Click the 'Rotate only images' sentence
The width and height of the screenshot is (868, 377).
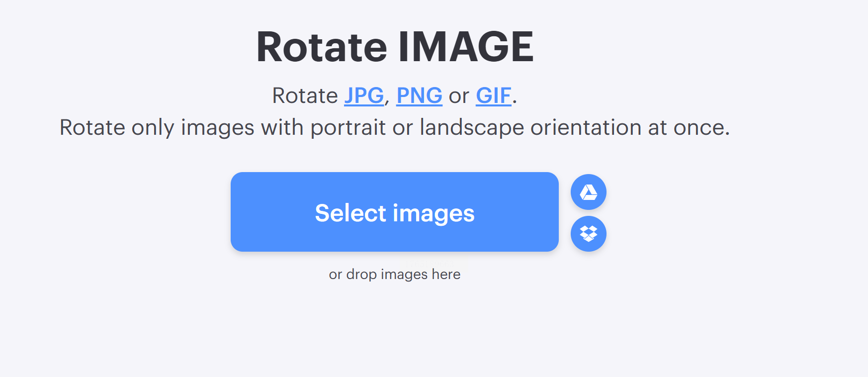(x=395, y=127)
